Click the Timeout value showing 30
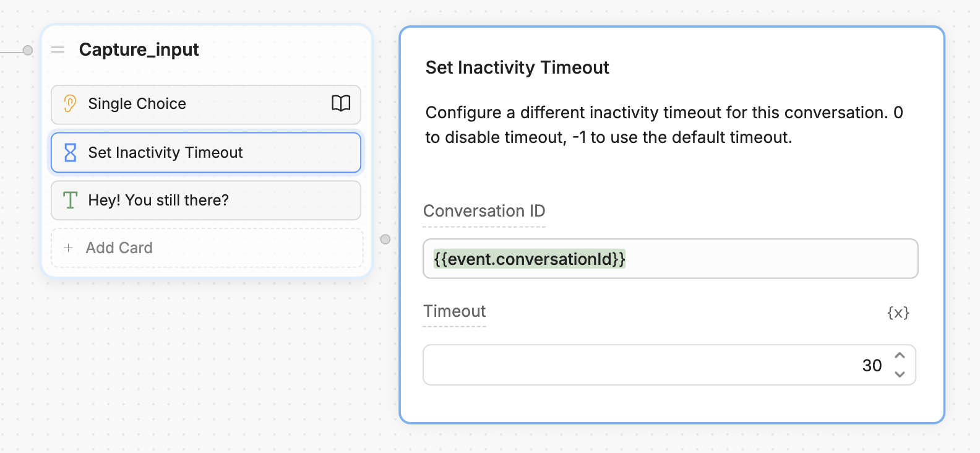Viewport: 980px width, 453px height. (x=872, y=365)
